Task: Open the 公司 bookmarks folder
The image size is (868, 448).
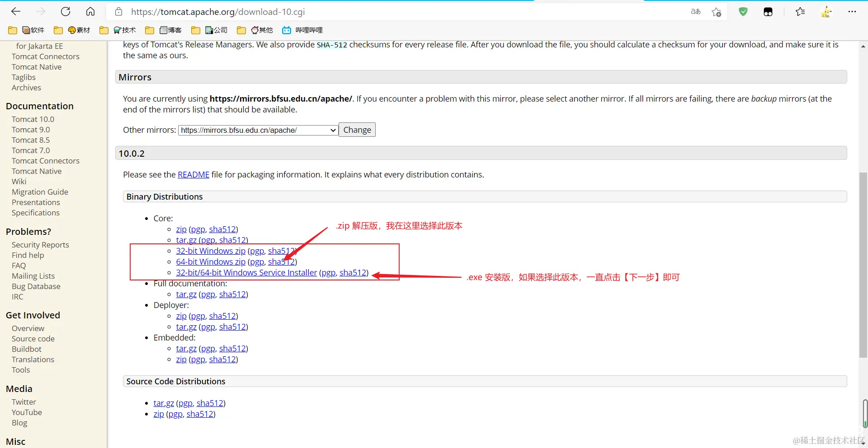Action: 209,30
